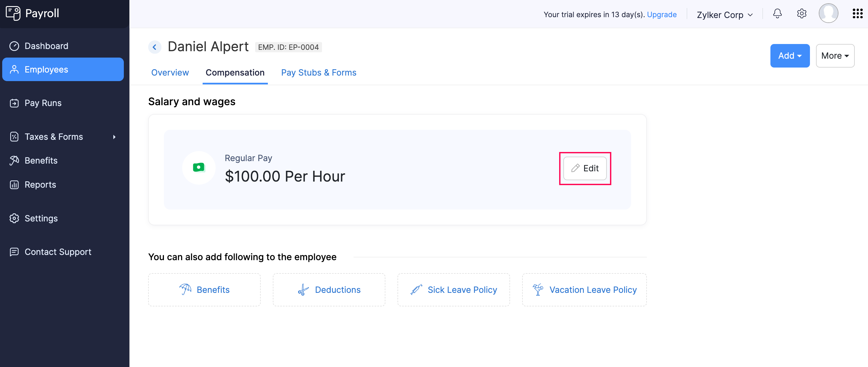Open the notifications bell icon
The width and height of the screenshot is (868, 367).
pos(778,14)
